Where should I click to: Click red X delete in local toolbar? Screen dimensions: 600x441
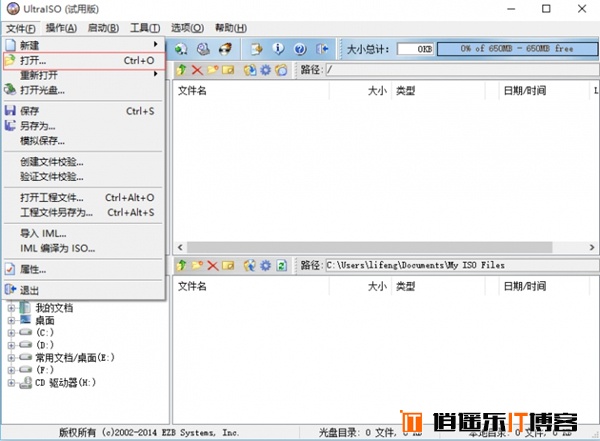pyautogui.click(x=212, y=265)
